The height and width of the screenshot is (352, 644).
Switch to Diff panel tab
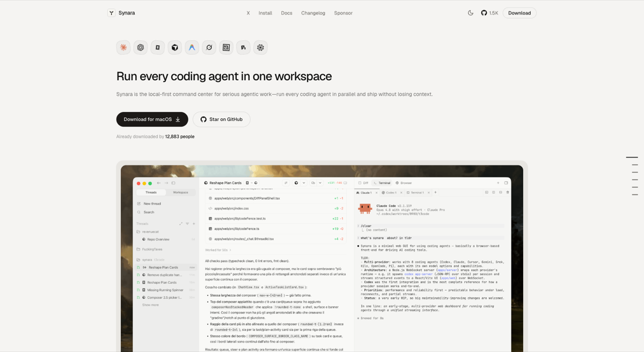coord(363,183)
